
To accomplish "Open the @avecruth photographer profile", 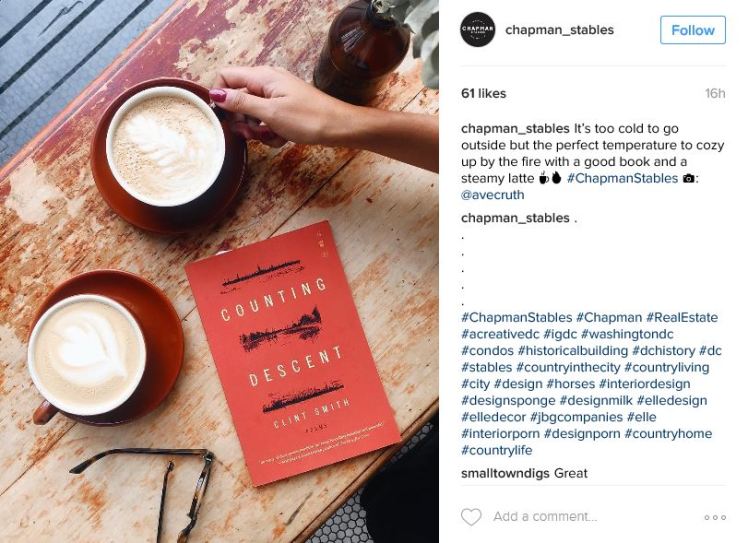I will coord(493,195).
